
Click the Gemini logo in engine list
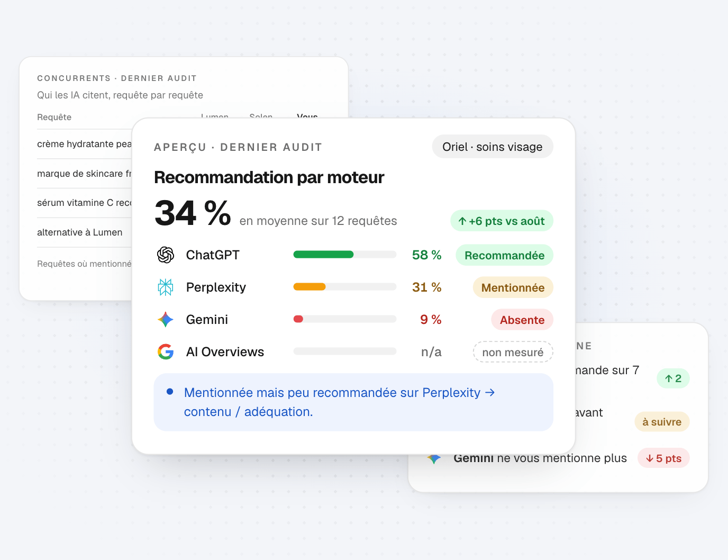pos(166,320)
